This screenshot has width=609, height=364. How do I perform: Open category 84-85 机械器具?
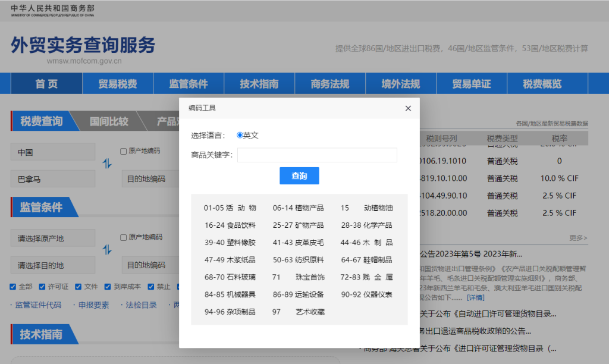click(230, 294)
